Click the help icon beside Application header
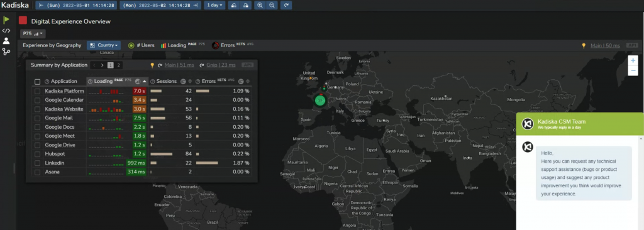This screenshot has width=644, height=230. point(47,81)
